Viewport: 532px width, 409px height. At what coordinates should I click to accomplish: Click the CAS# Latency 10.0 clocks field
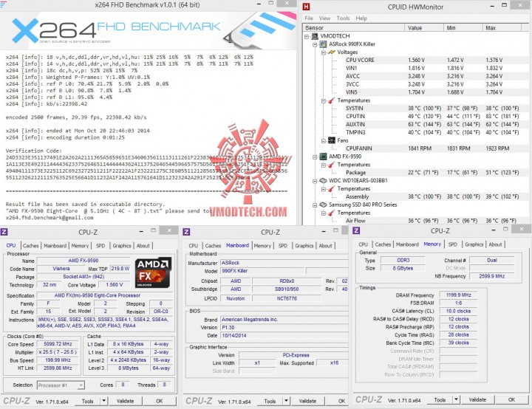[458, 311]
